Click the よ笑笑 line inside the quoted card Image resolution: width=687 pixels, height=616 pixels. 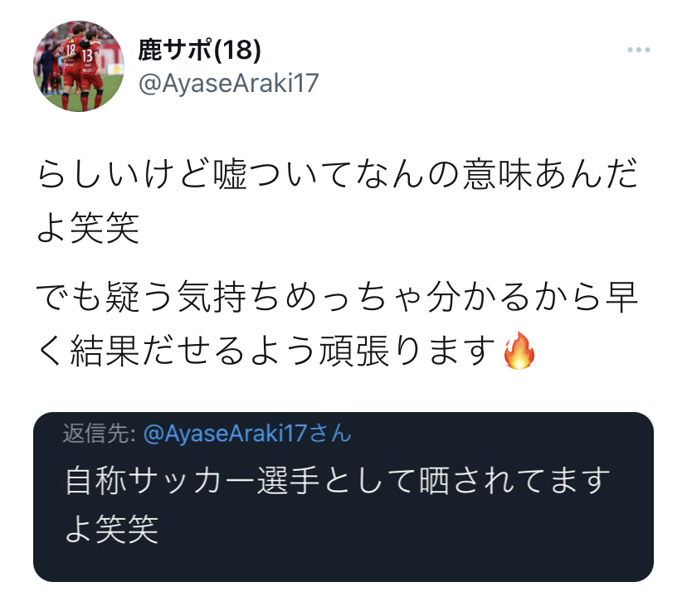pyautogui.click(x=112, y=528)
